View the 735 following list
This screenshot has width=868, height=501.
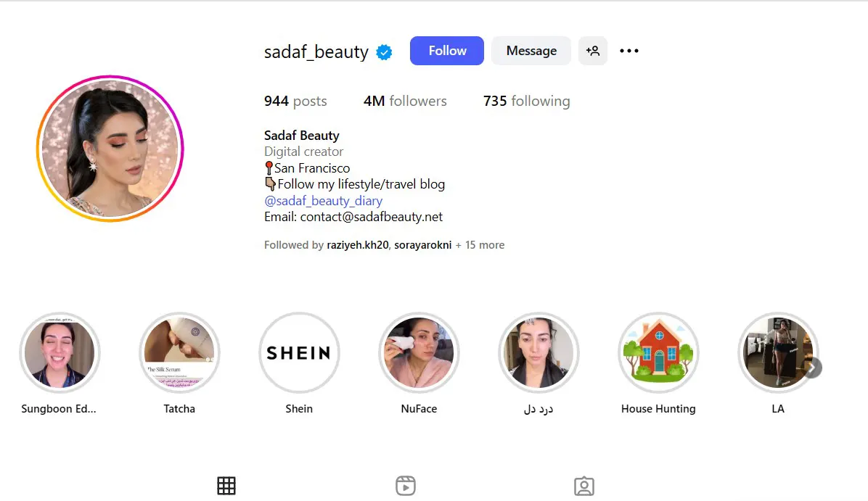point(526,102)
